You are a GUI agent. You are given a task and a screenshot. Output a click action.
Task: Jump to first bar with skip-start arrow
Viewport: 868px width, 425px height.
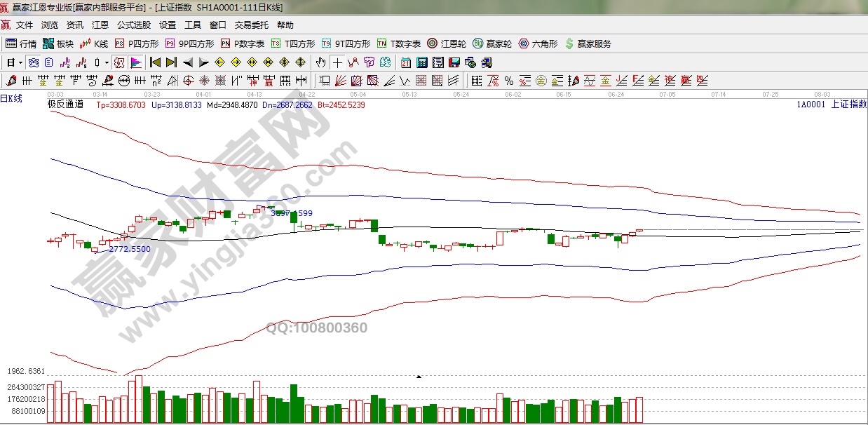(156, 62)
